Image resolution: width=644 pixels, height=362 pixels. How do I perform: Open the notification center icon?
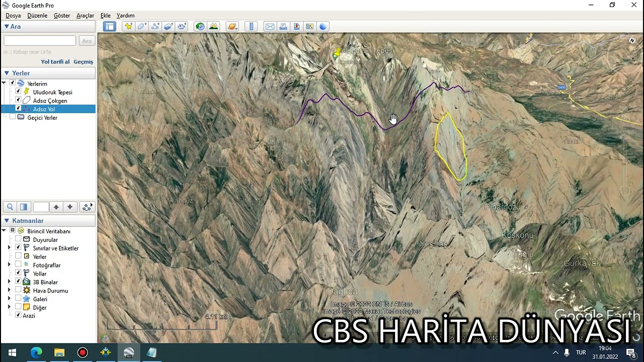coord(631,352)
